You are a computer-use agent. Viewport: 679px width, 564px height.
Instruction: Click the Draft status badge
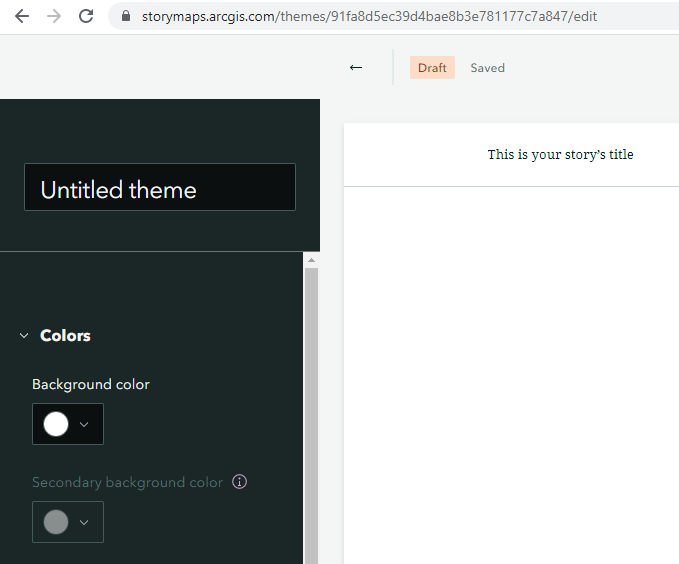(x=432, y=68)
